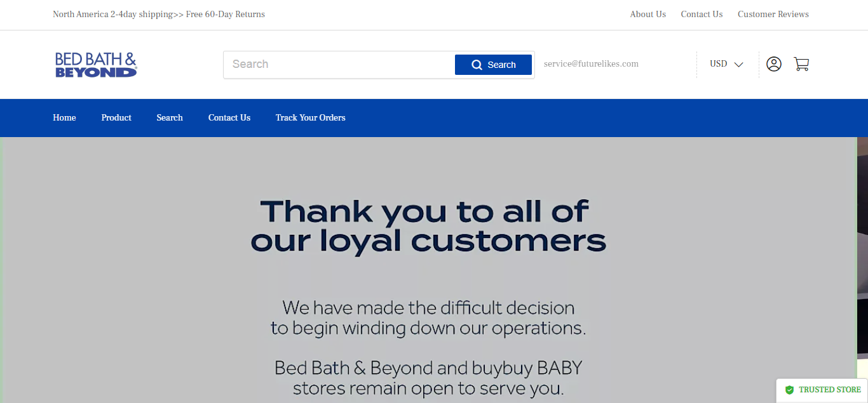This screenshot has width=868, height=403.
Task: Open Track Your Orders page
Action: coord(310,117)
